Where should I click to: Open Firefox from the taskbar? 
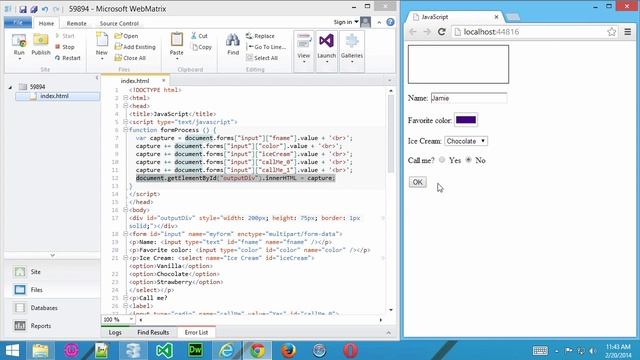tap(289, 350)
